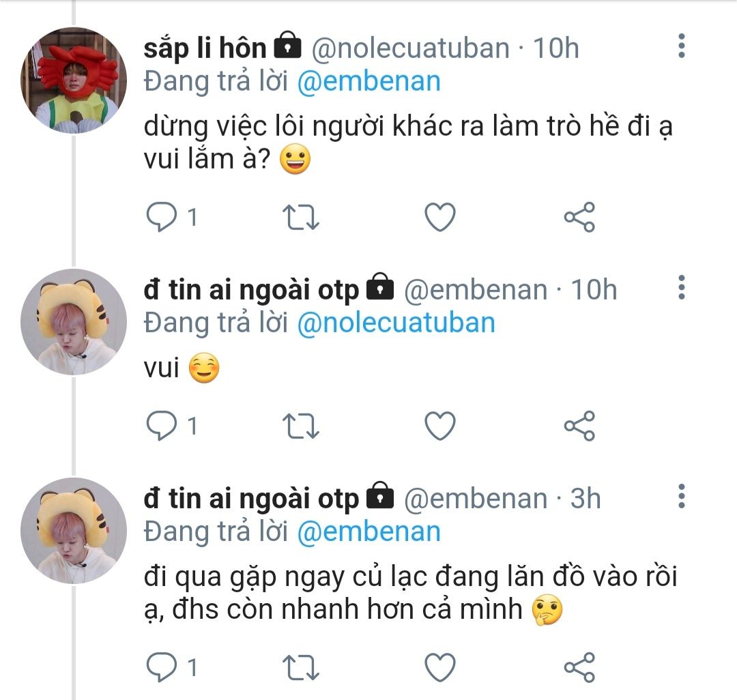Viewport: 737px width, 700px height.
Task: Tap the tiger hat avatar on 3h tweet
Action: [x=74, y=530]
